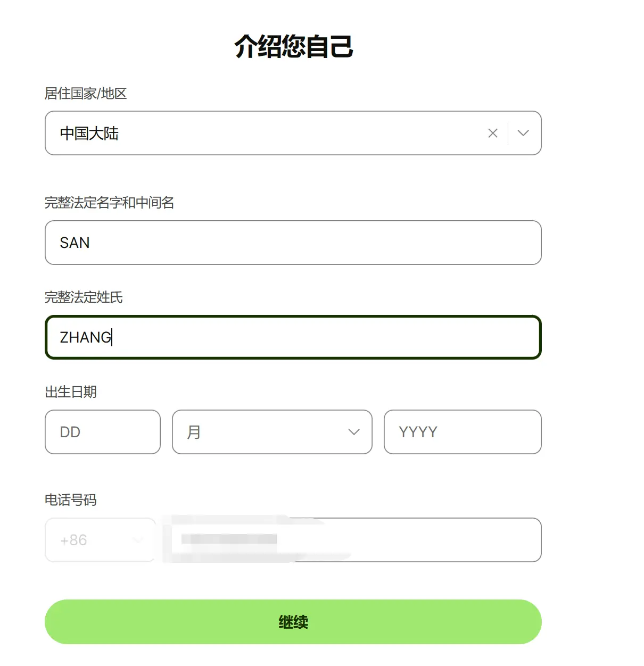
Task: Click the DD day input field
Action: coord(102,432)
